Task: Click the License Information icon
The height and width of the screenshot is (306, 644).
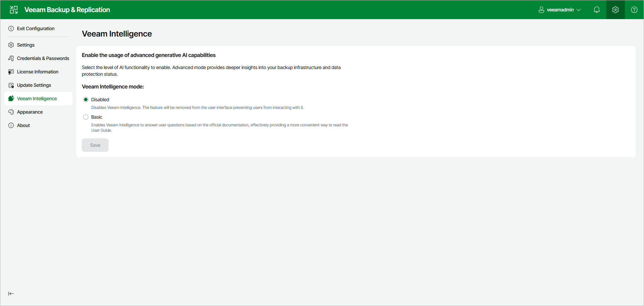Action: tap(11, 72)
